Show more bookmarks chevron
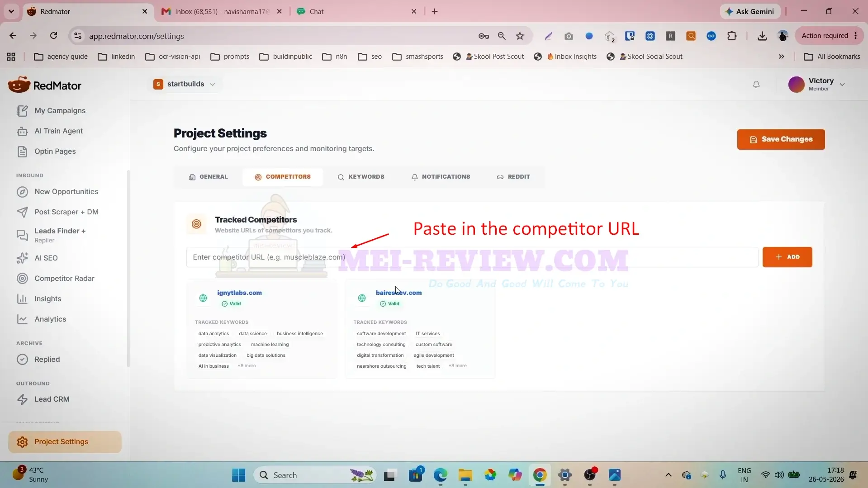Screen dimensions: 868x488 781,57
